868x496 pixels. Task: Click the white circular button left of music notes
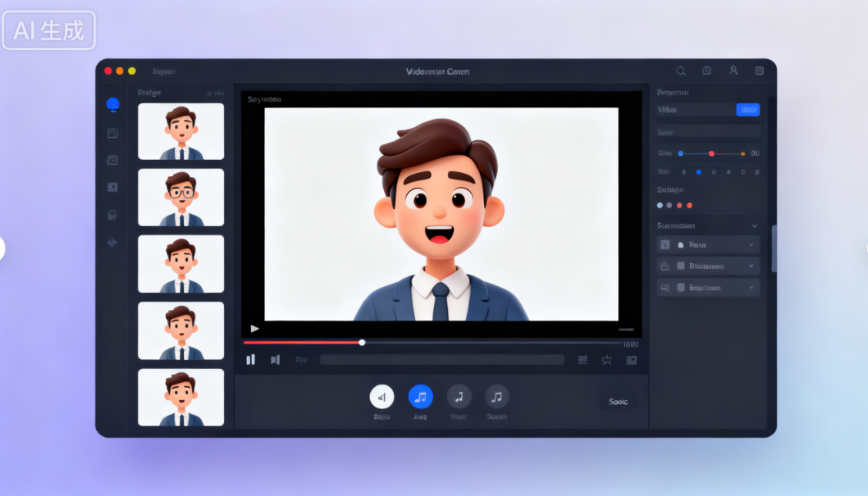(x=382, y=397)
